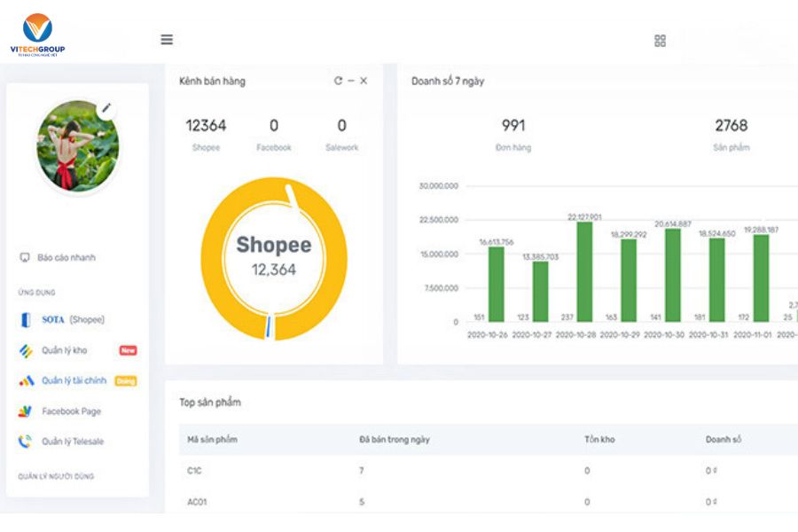The height and width of the screenshot is (532, 798).
Task: Click the Doanh số 7 ngày title
Action: click(x=448, y=81)
